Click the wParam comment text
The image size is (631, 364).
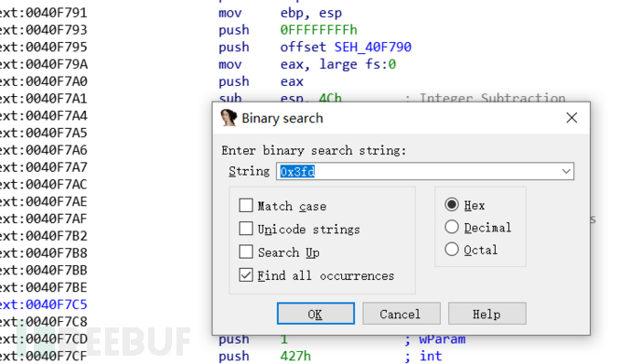pyautogui.click(x=442, y=339)
